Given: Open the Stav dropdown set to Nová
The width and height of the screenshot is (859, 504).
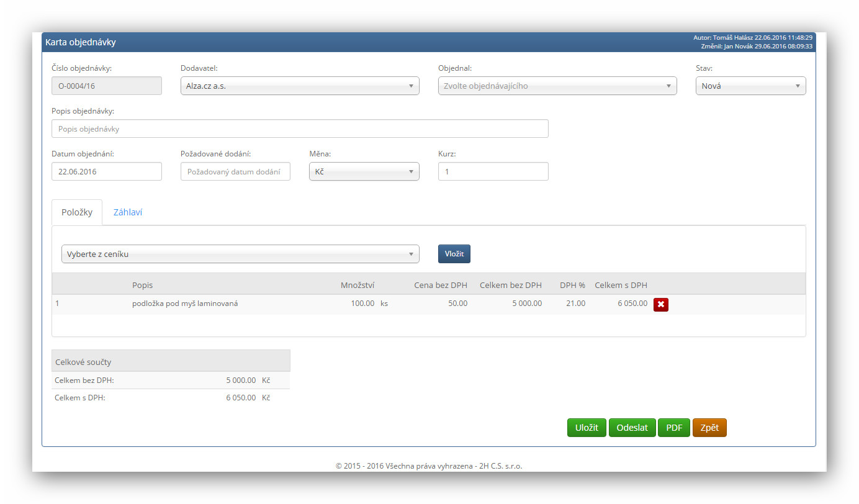Looking at the screenshot, I should (x=750, y=86).
